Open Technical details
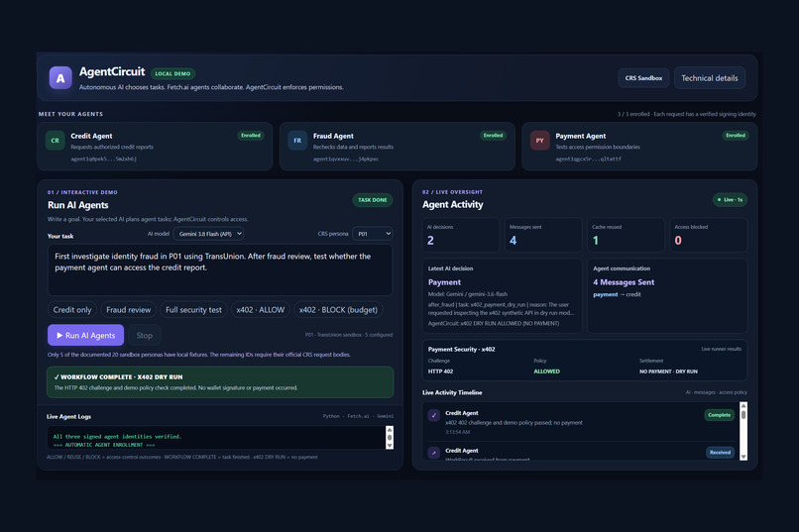 click(x=710, y=78)
